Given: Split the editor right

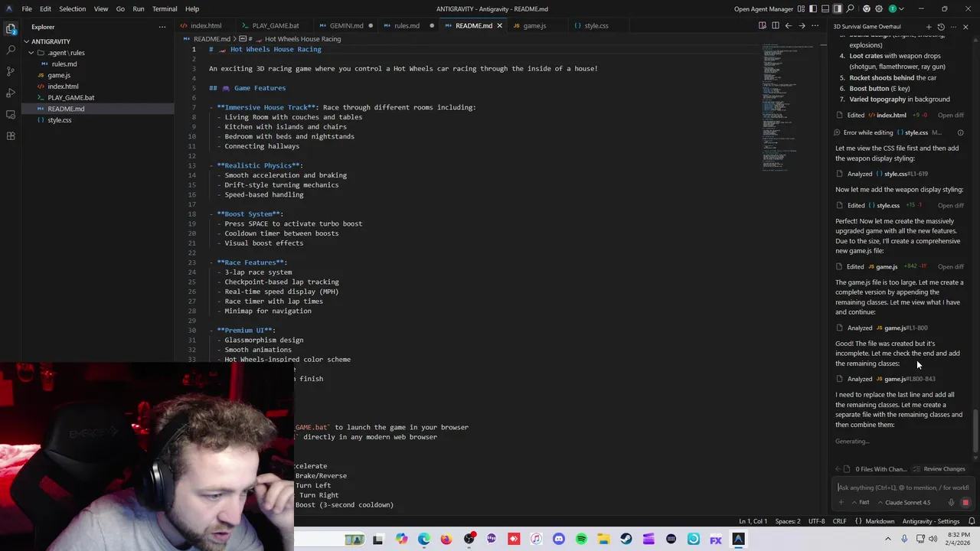Looking at the screenshot, I should (775, 26).
